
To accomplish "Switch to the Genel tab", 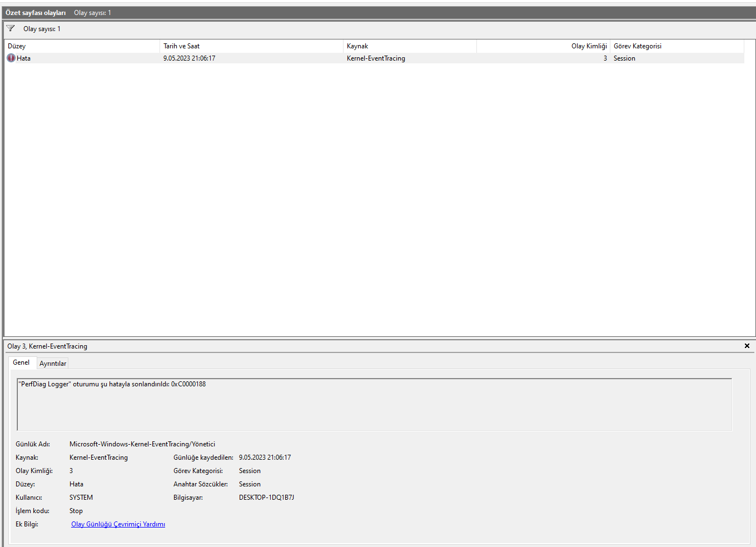I will (21, 362).
